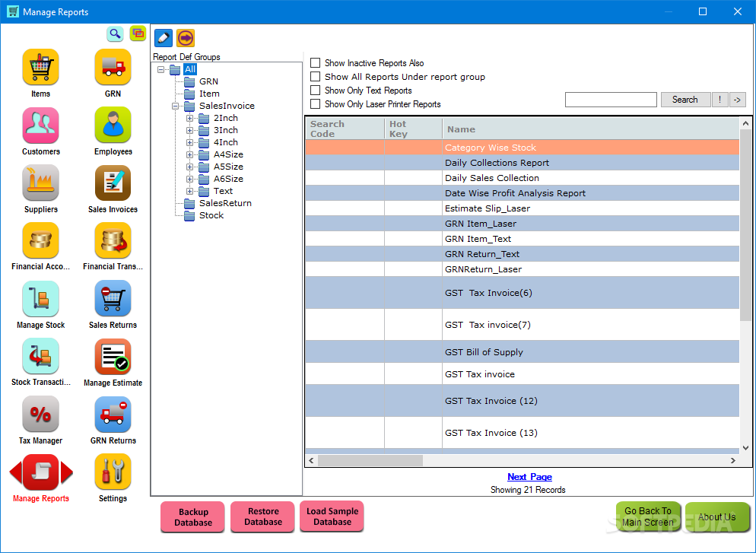Click the Search button
The width and height of the screenshot is (756, 553).
685,100
